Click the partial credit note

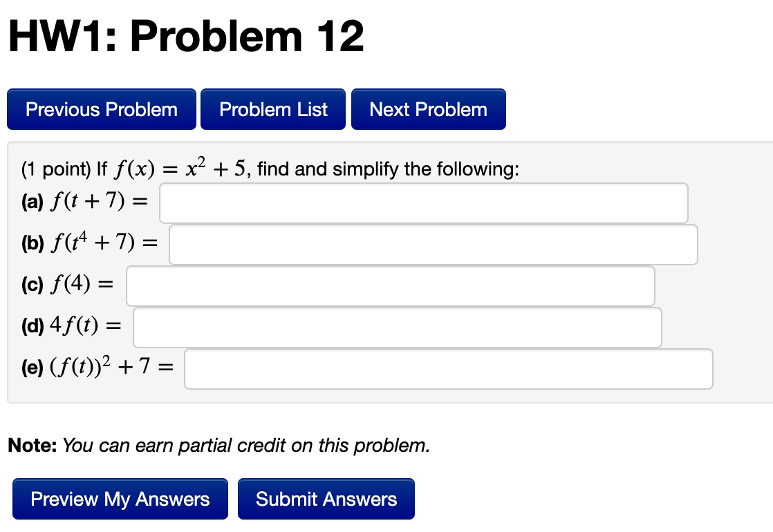click(x=217, y=445)
